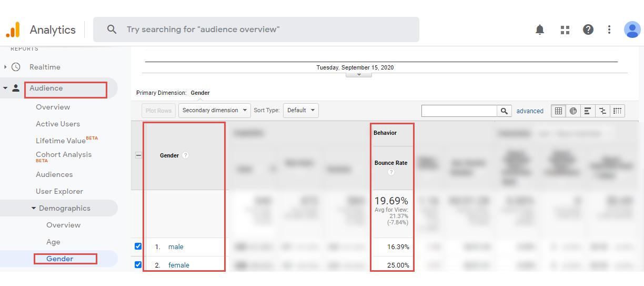Sort by the Bounce Rate column header

pyautogui.click(x=391, y=163)
